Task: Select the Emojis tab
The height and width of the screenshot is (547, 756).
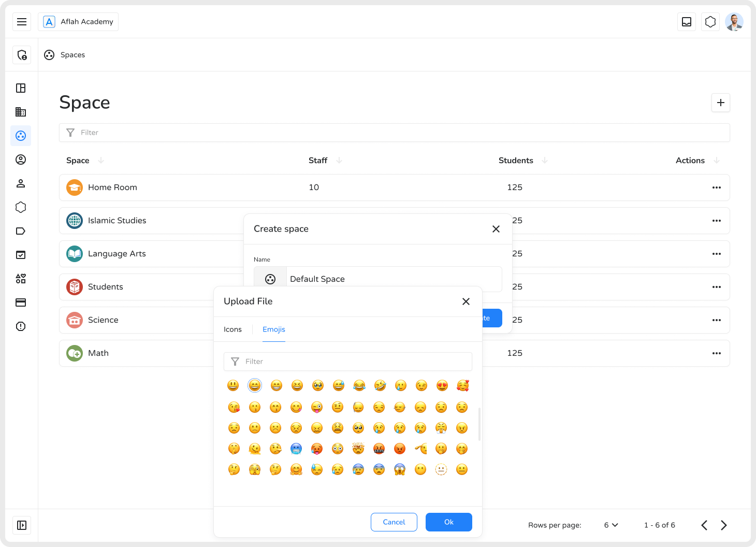Action: tap(273, 329)
